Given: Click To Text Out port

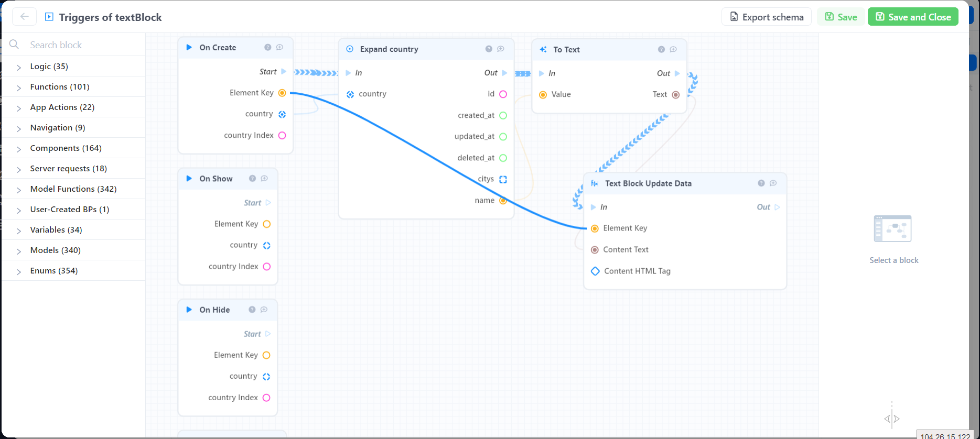Looking at the screenshot, I should pos(677,73).
